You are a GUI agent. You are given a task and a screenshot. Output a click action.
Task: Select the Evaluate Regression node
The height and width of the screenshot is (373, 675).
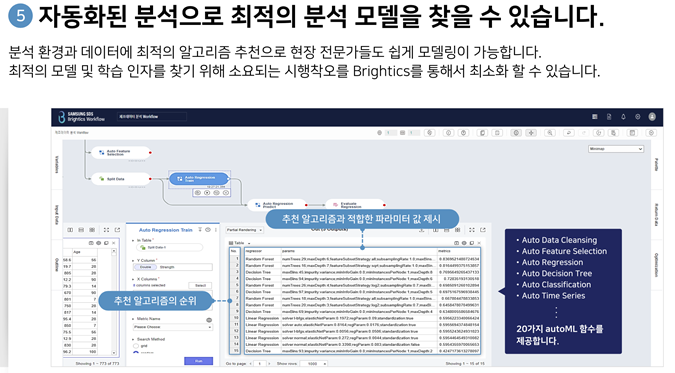[355, 205]
